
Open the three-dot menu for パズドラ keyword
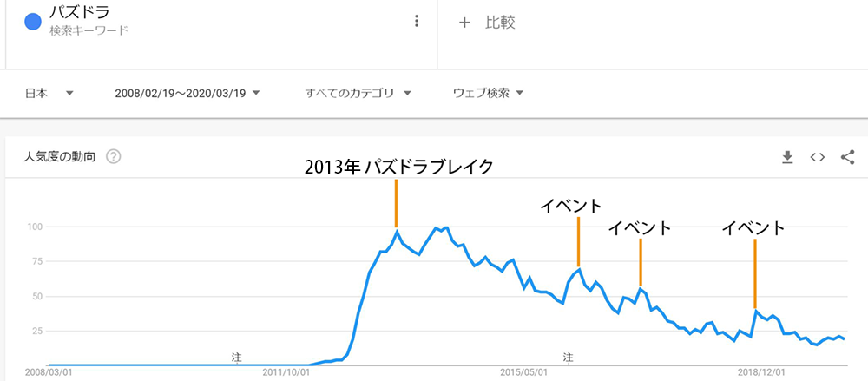(x=417, y=22)
